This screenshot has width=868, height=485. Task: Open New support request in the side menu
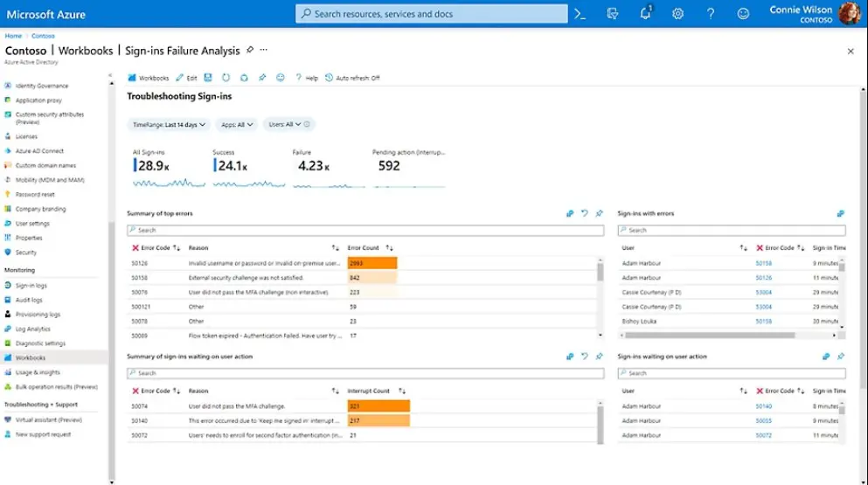(x=43, y=434)
